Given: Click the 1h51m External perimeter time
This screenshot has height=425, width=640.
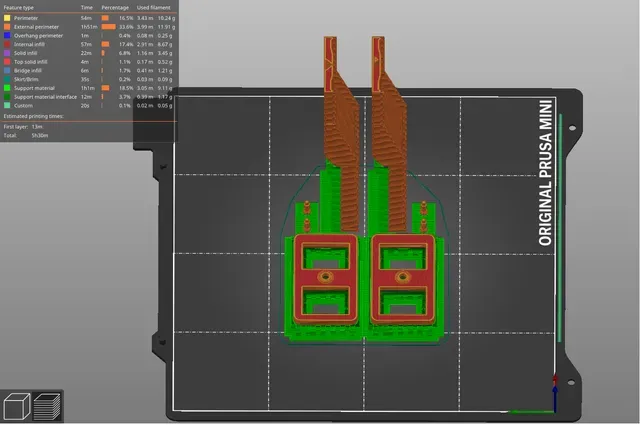Looking at the screenshot, I should point(89,27).
